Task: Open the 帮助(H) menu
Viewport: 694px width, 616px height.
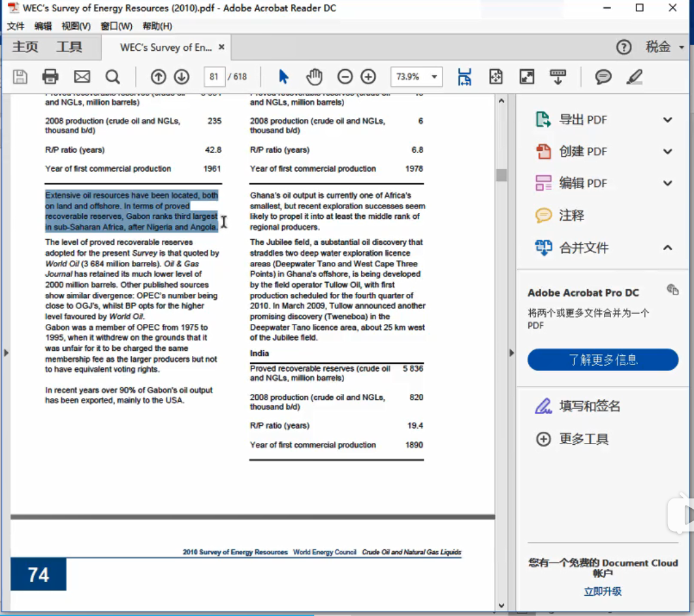Action: click(157, 26)
